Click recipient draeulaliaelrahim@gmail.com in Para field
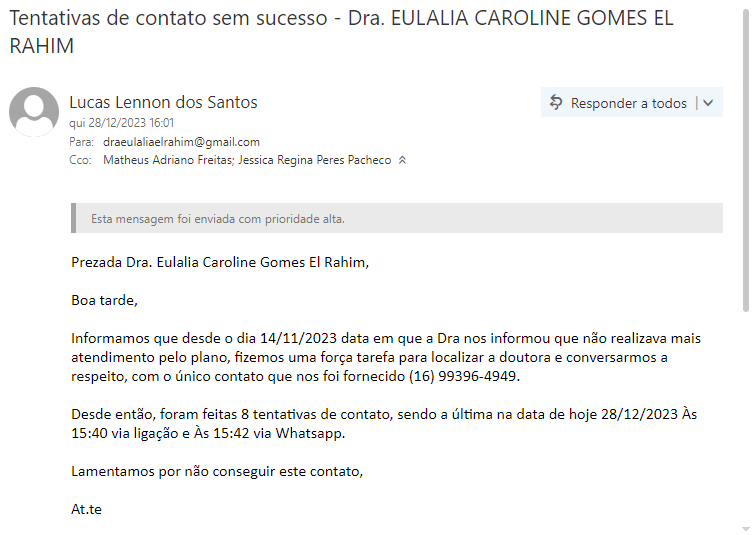The image size is (755, 535). tap(181, 142)
